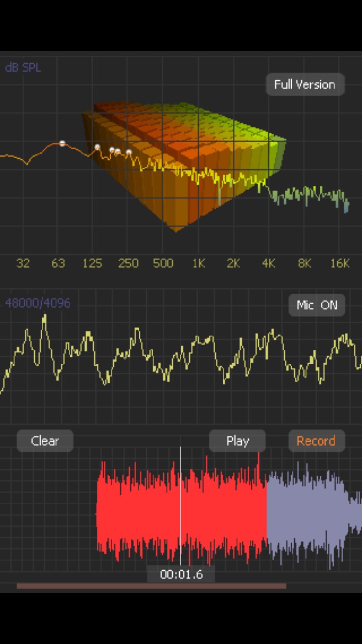Tap the 00:01.6 time indicator
Viewport: 362px width, 644px height.
[181, 574]
